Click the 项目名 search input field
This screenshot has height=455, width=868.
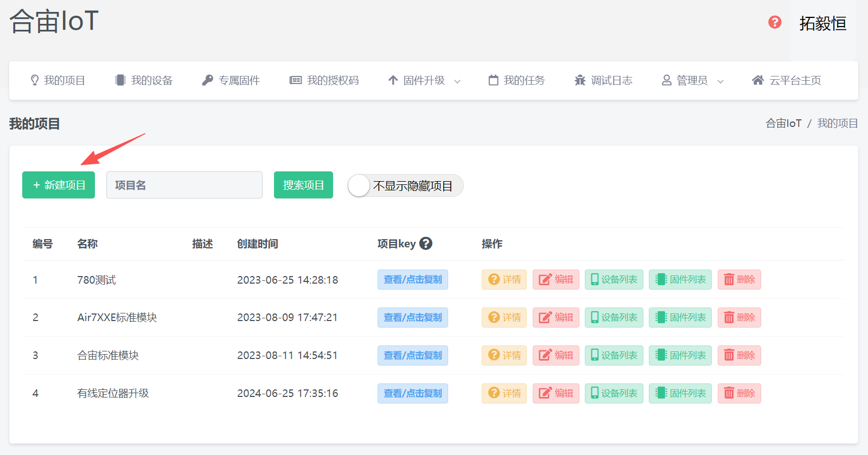184,185
